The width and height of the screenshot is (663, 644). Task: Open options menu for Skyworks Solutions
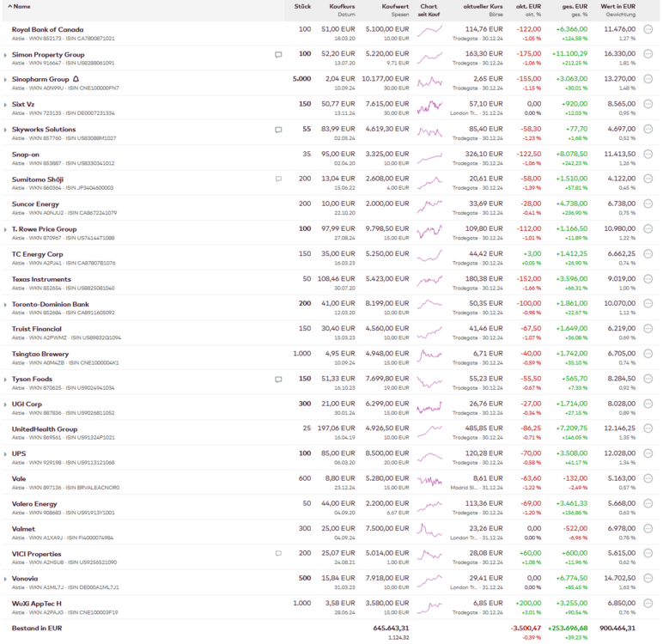[x=648, y=129]
